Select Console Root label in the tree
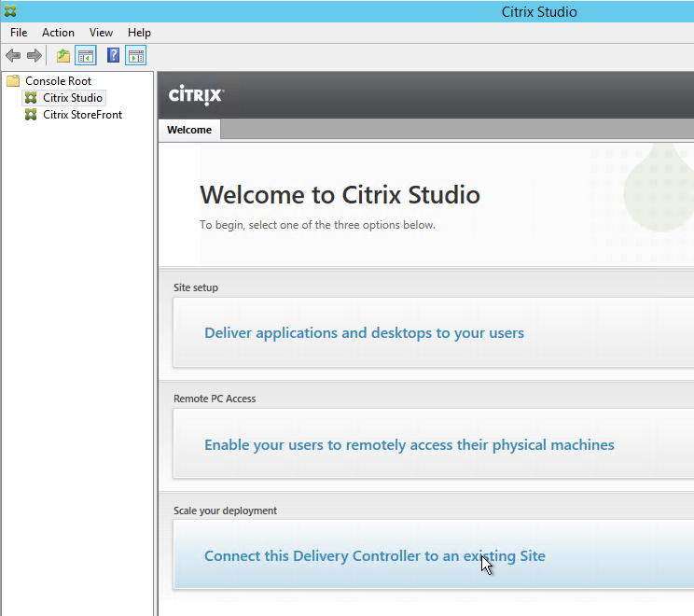694x616 pixels. point(59,81)
